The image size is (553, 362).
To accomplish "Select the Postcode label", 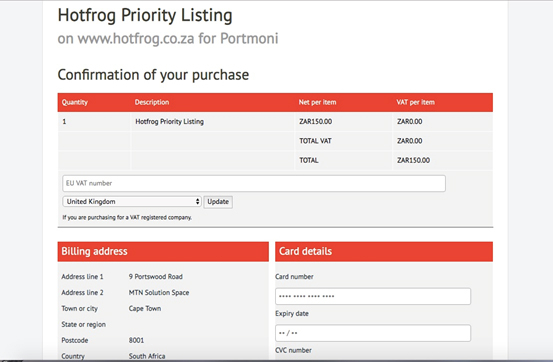I will point(75,340).
